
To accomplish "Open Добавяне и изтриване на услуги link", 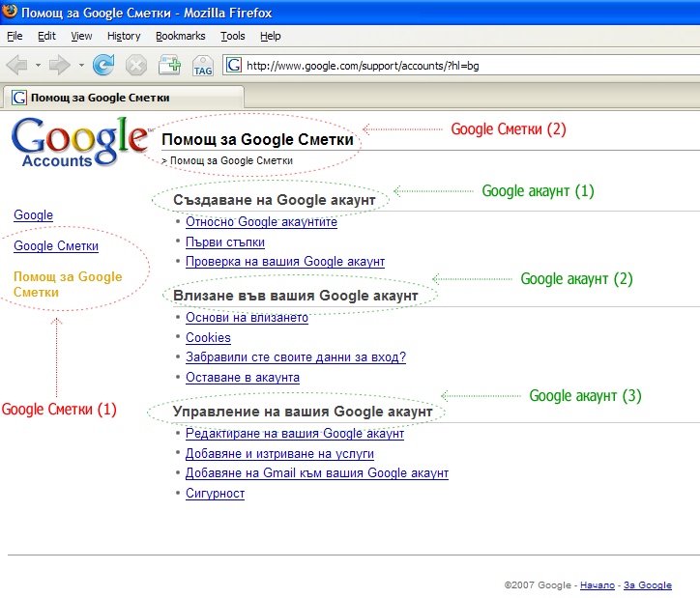I will 279,453.
